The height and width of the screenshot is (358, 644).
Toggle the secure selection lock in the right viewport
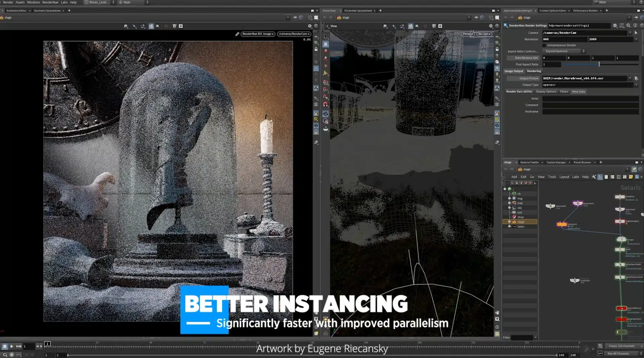click(x=325, y=44)
